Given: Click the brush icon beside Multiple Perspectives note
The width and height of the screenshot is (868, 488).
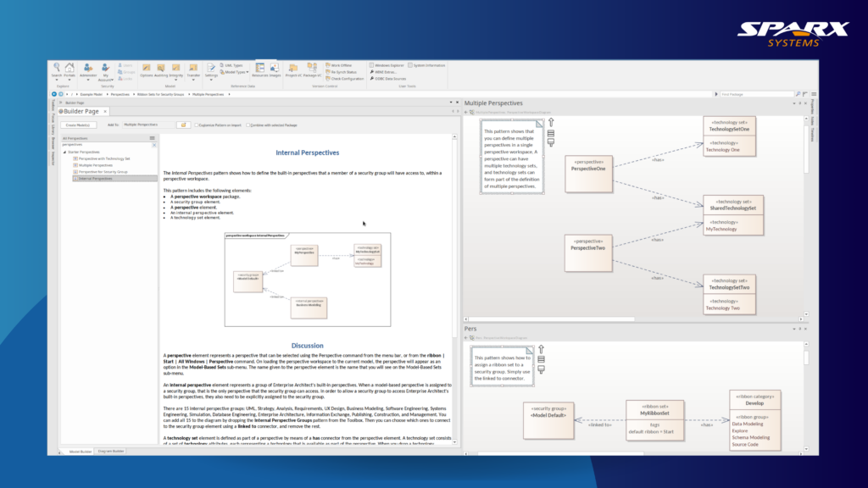Looking at the screenshot, I should [x=551, y=142].
